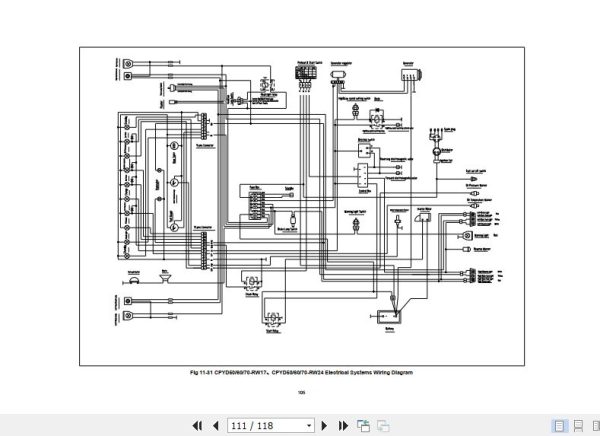
Task: Click the Fig 11-31 wiring diagram caption
Action: pos(302,372)
